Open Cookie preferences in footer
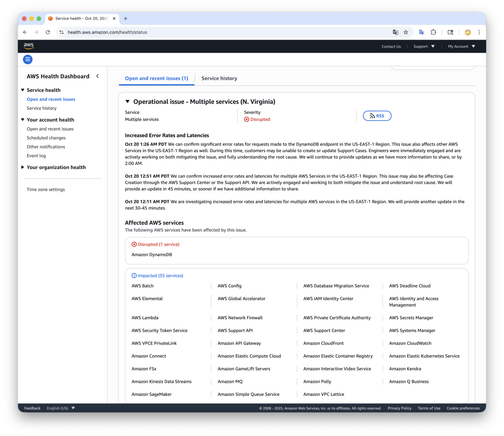The width and height of the screenshot is (504, 436). (463, 408)
